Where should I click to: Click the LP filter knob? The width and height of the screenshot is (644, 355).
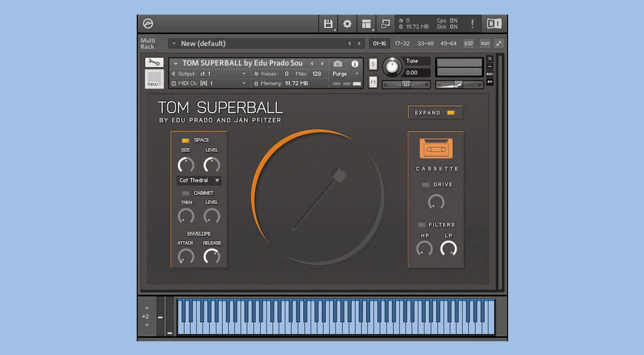[x=449, y=249]
